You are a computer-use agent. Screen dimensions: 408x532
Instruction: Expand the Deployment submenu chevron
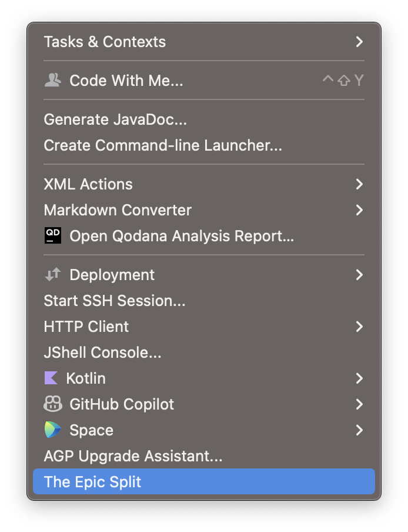(x=360, y=275)
